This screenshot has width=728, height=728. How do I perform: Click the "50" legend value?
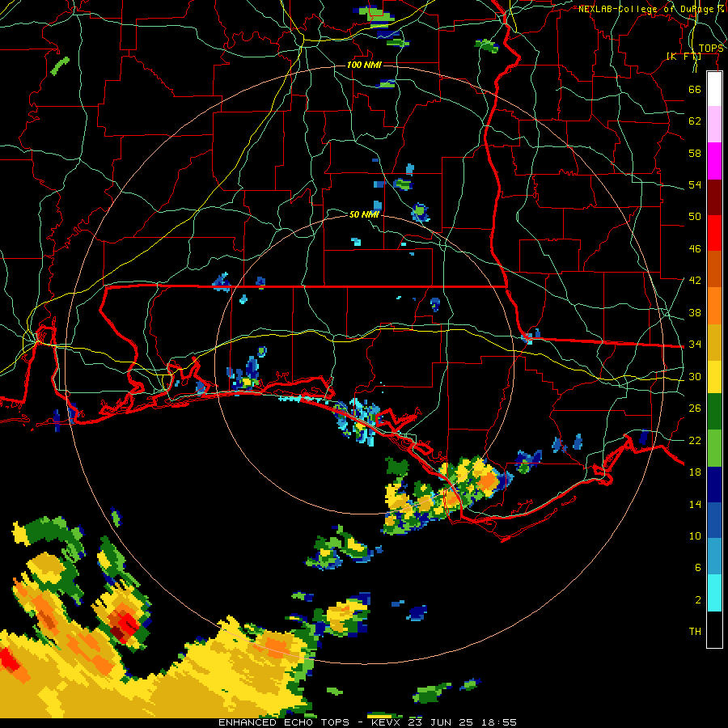(695, 216)
